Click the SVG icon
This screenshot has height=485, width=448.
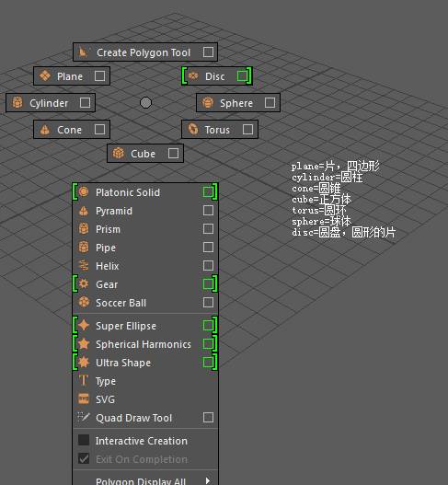[84, 399]
